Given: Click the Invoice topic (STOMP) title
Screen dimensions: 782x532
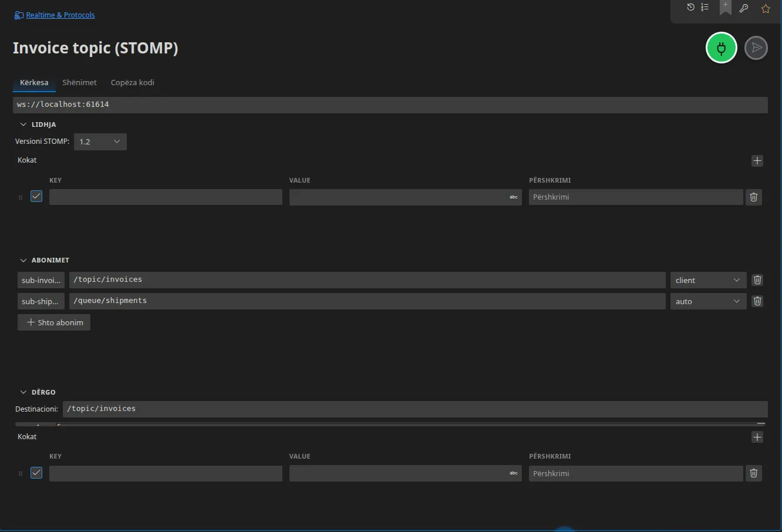Looking at the screenshot, I should [96, 48].
